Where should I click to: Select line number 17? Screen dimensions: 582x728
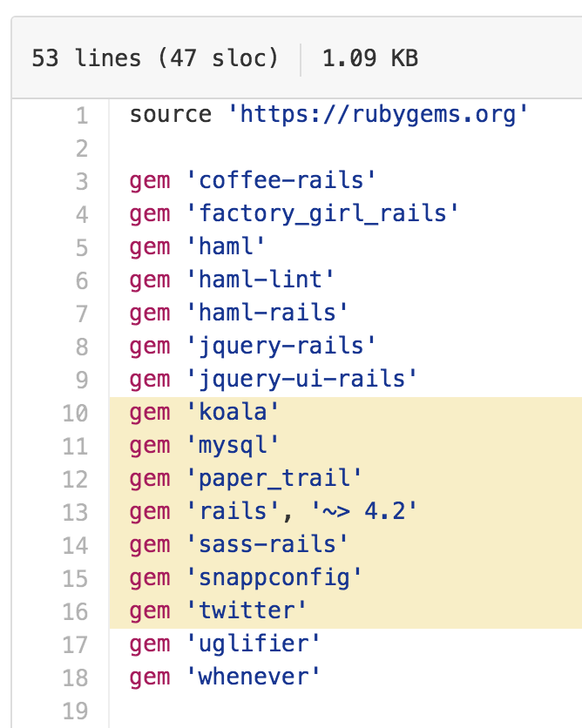75,644
